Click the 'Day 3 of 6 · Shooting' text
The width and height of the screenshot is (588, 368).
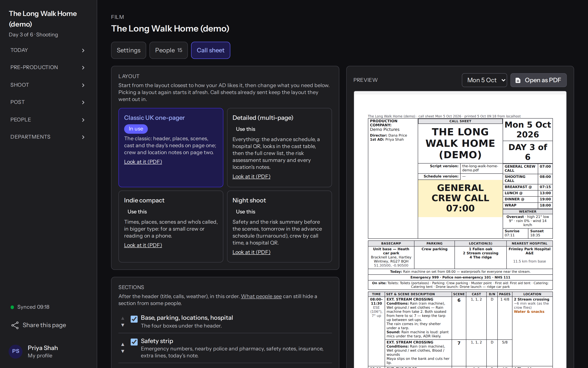pos(33,35)
